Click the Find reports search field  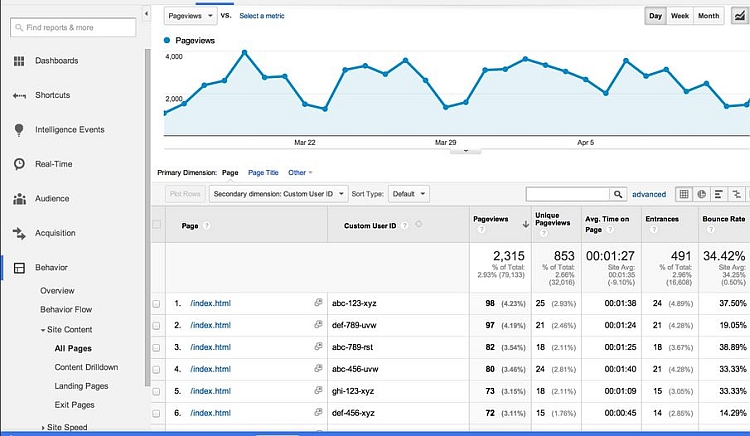73,28
